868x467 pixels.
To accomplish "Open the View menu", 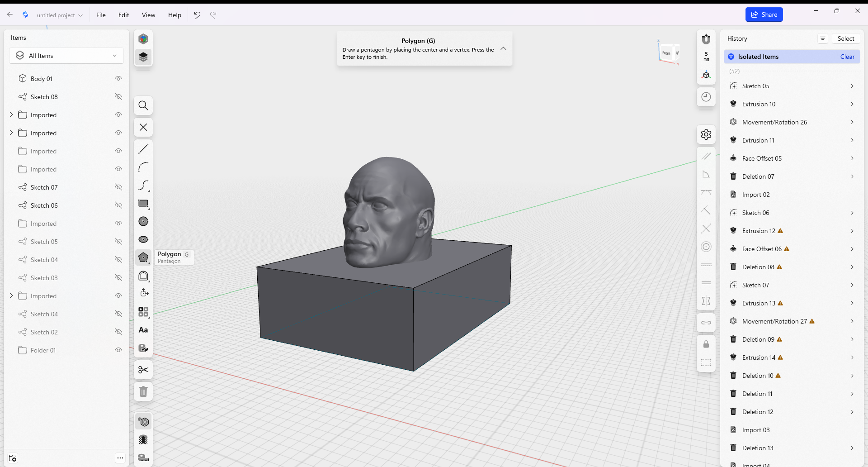I will point(148,15).
